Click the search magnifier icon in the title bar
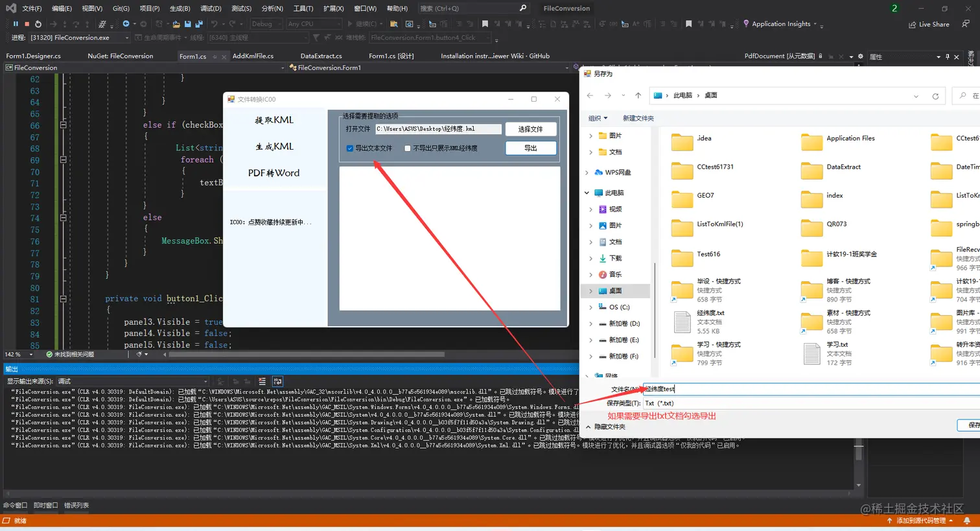 [x=523, y=8]
